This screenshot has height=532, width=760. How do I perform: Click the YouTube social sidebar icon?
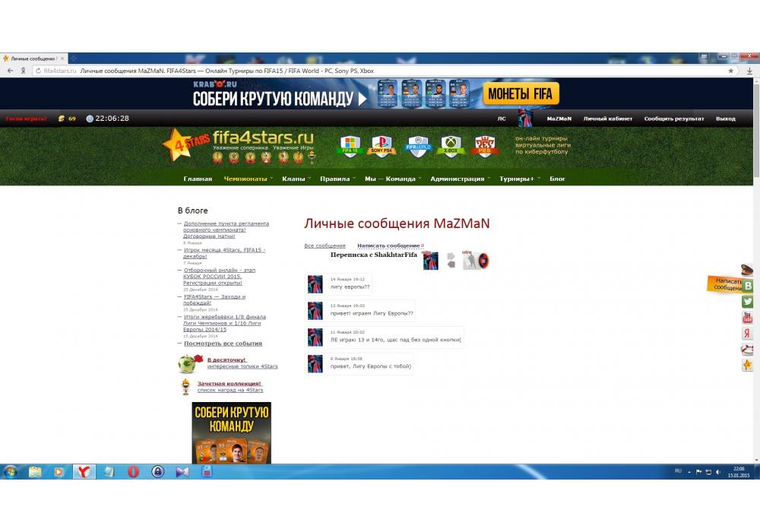pos(747,318)
